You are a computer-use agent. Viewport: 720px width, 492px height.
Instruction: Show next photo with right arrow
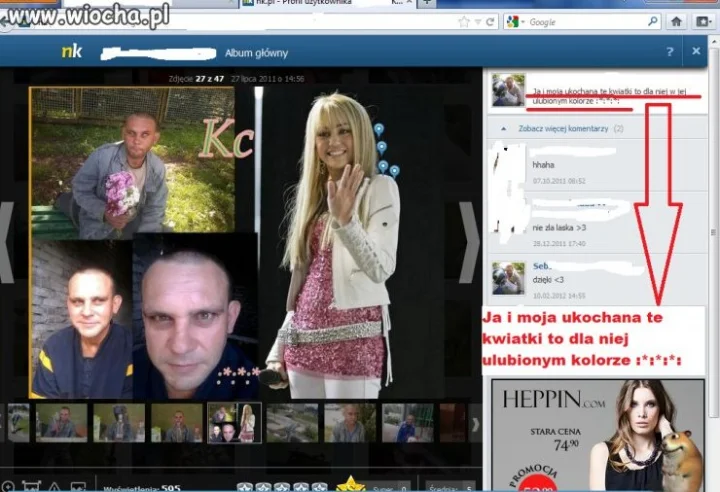point(469,242)
